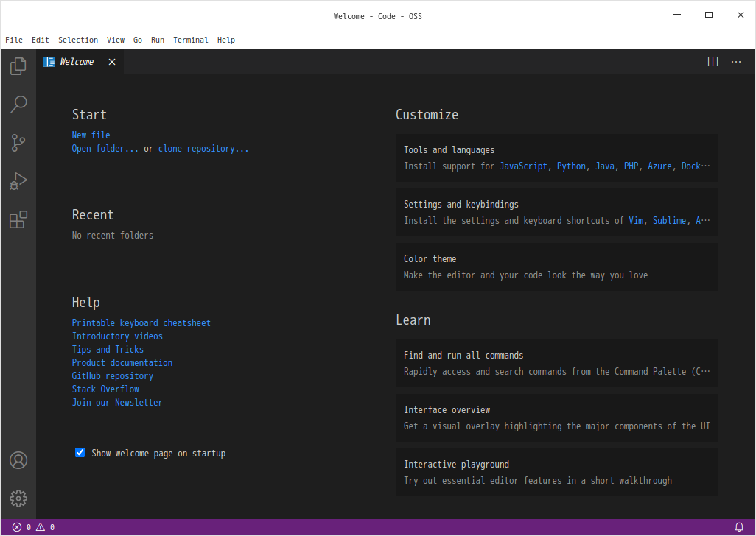Image resolution: width=756 pixels, height=536 pixels.
Task: Minimize the Code - OSS window
Action: pos(677,15)
